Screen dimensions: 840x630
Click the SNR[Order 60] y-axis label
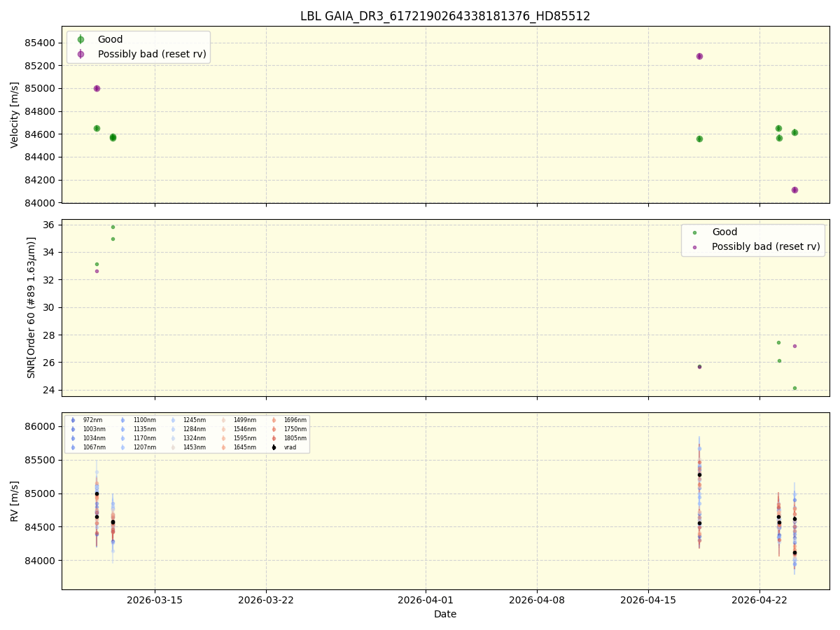(31, 307)
